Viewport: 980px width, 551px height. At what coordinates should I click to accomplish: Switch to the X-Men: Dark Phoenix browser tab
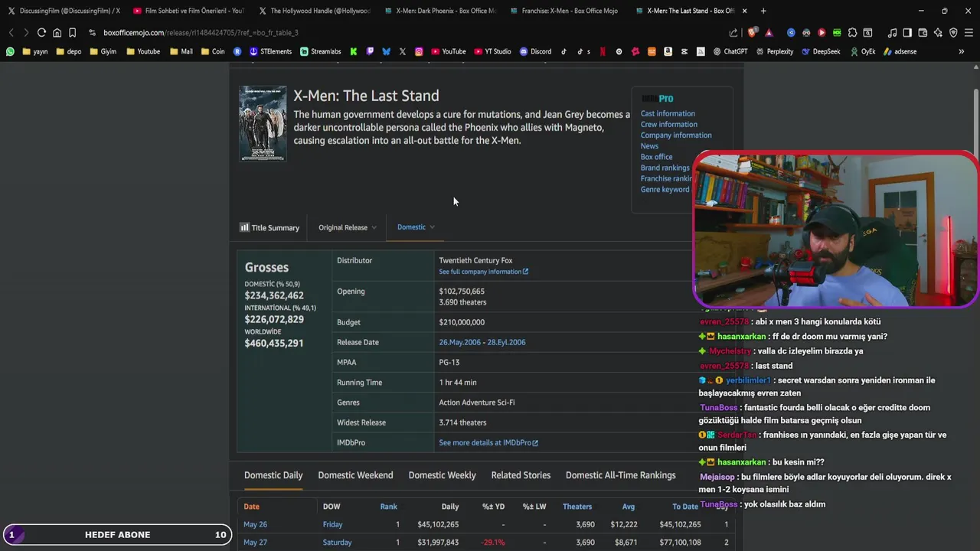440,11
